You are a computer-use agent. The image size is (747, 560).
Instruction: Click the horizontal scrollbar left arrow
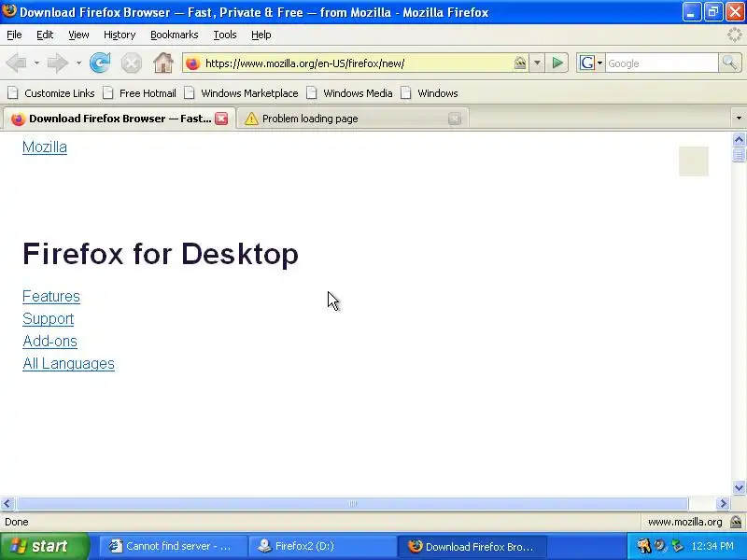7,503
